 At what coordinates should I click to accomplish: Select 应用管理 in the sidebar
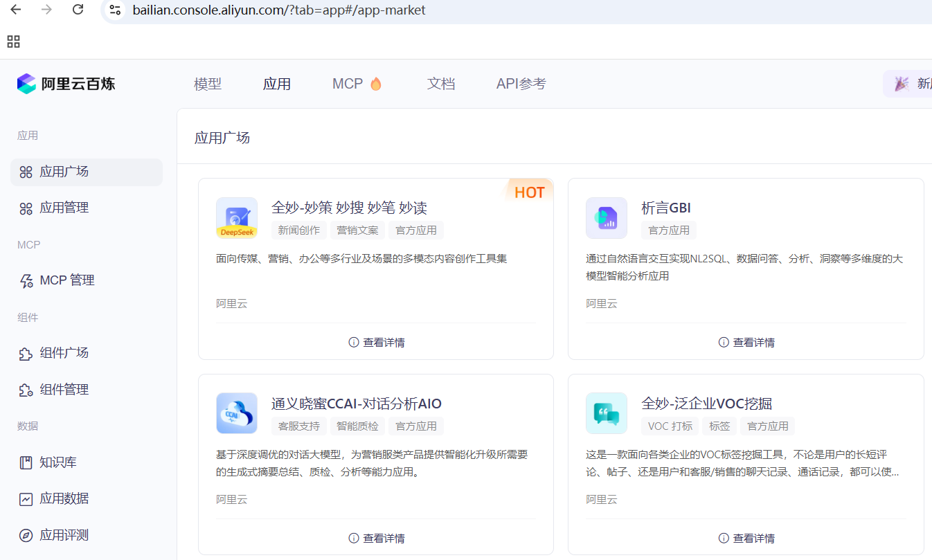point(87,208)
